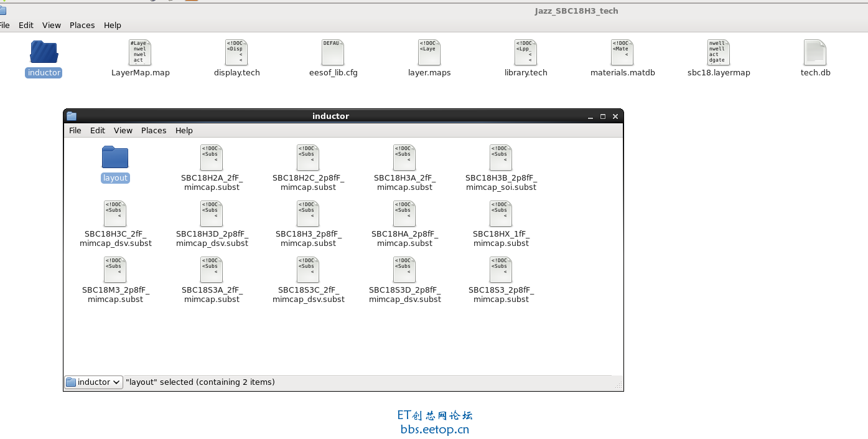Select the SBC18S3_2p8fF_mimcap.subst file
Image resolution: width=868 pixels, height=439 pixels.
501,270
